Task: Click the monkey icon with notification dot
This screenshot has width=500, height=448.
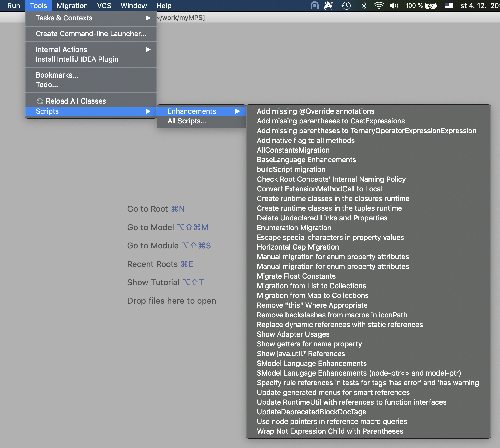Action: point(329,5)
